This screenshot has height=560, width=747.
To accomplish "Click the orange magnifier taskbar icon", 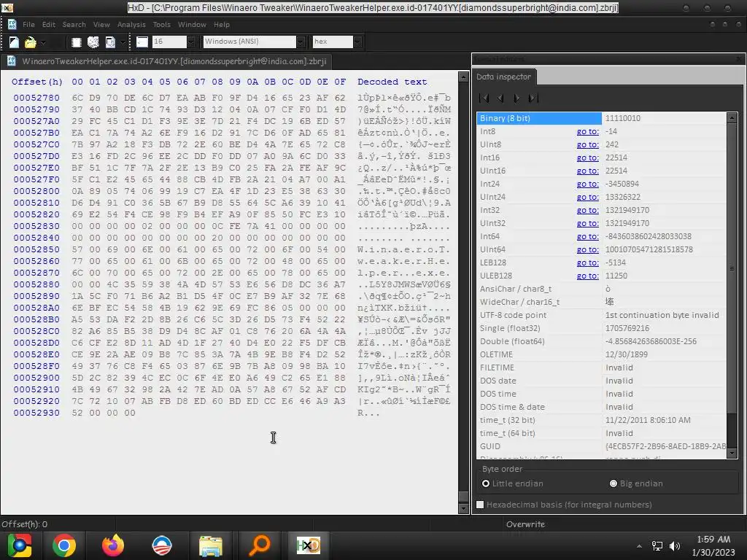I will click(x=260, y=545).
